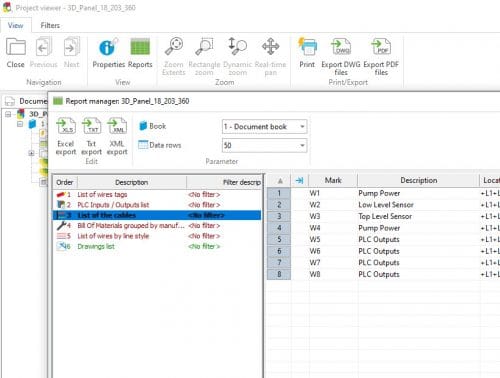The image size is (500, 378).
Task: Click the Order column header
Action: [x=65, y=182]
